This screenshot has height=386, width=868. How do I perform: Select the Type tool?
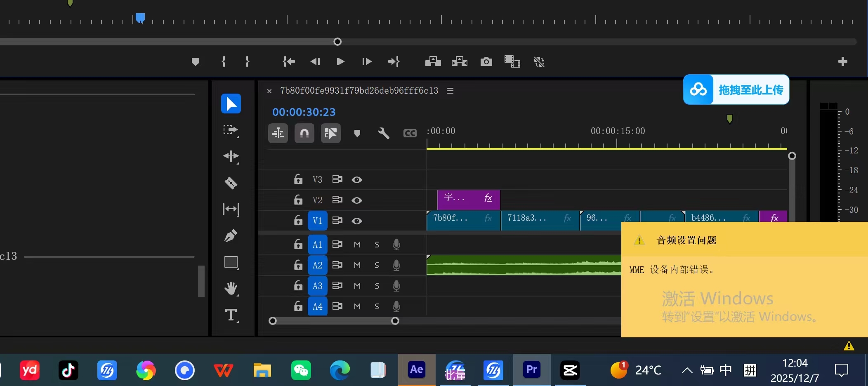pos(231,315)
